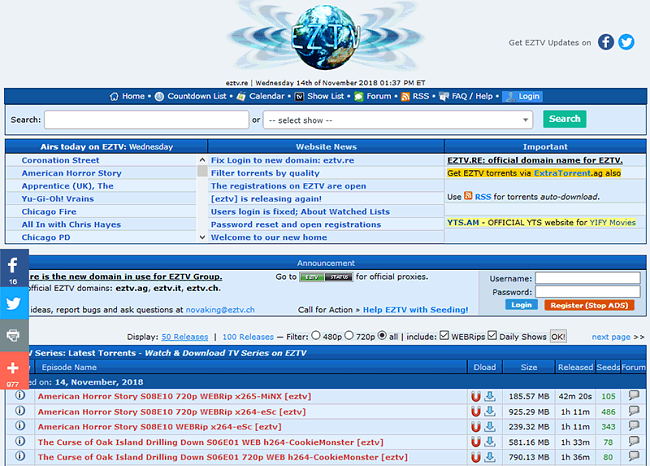
Task: Open Help EZTV with Seeding link
Action: point(415,310)
